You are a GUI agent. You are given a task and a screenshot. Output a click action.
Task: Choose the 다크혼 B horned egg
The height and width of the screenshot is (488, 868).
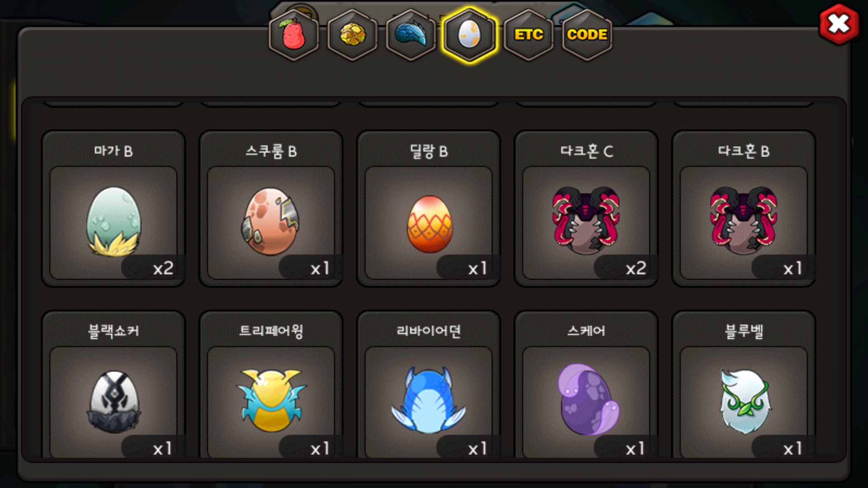click(744, 221)
